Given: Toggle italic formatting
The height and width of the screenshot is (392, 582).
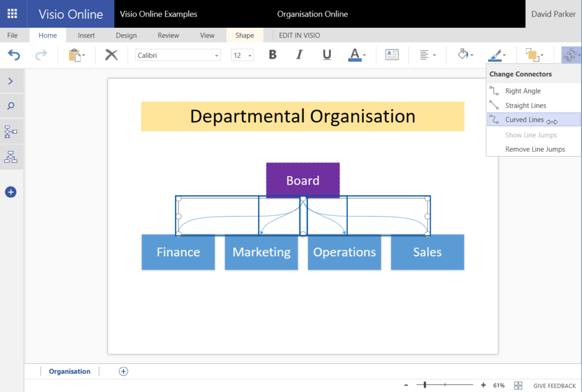Looking at the screenshot, I should tap(298, 55).
